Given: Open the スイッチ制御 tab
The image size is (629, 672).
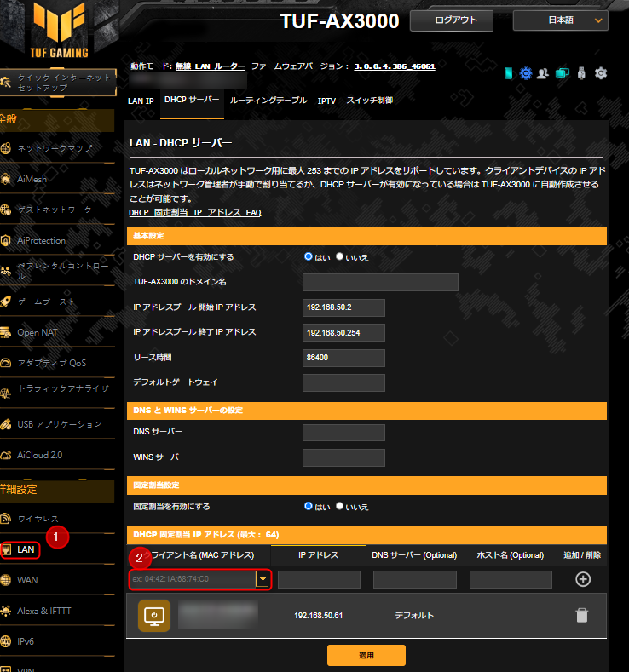Looking at the screenshot, I should point(370,101).
